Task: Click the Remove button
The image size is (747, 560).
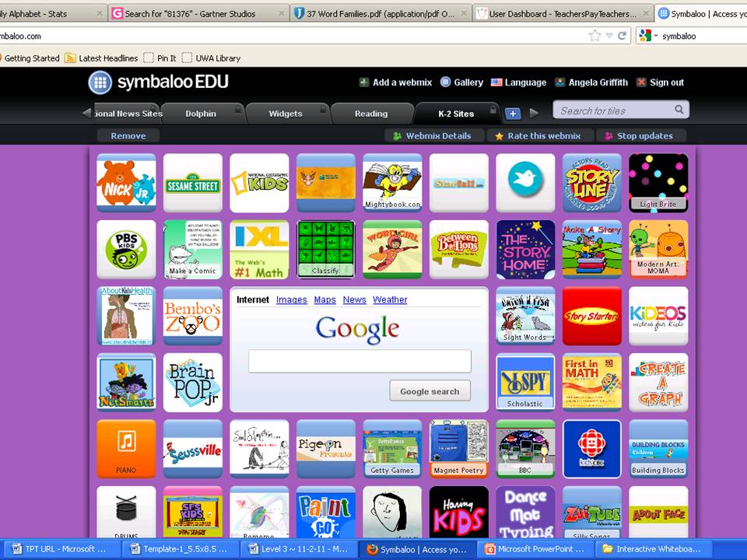Action: coord(128,135)
